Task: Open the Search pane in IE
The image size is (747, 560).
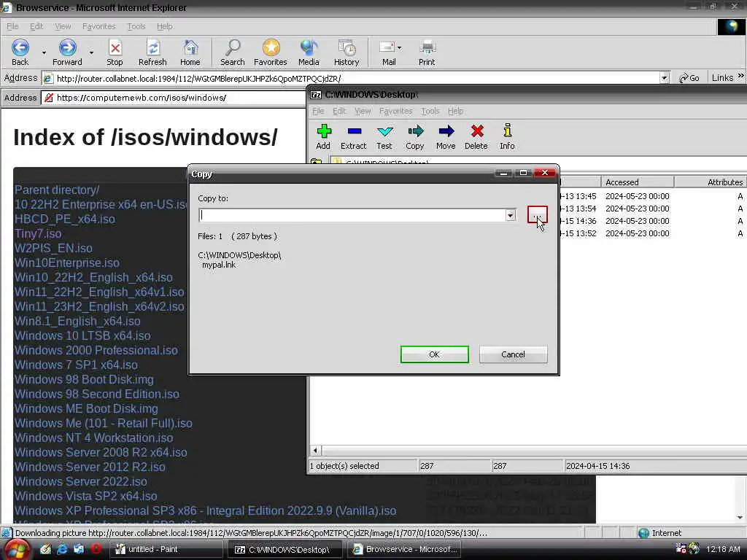Action: click(x=233, y=52)
